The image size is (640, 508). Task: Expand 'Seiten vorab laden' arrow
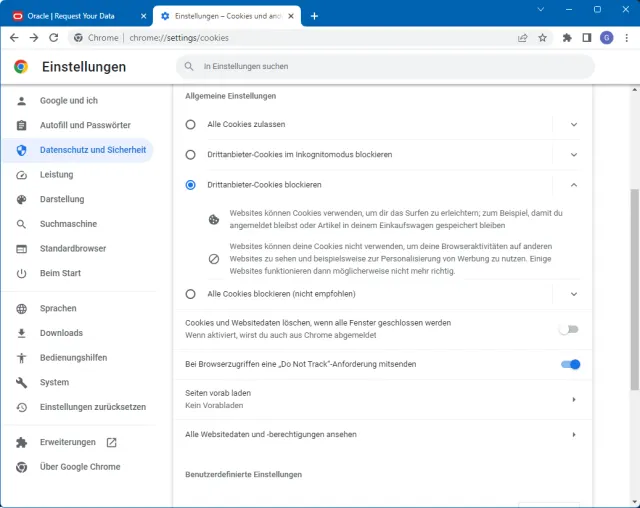pos(574,399)
